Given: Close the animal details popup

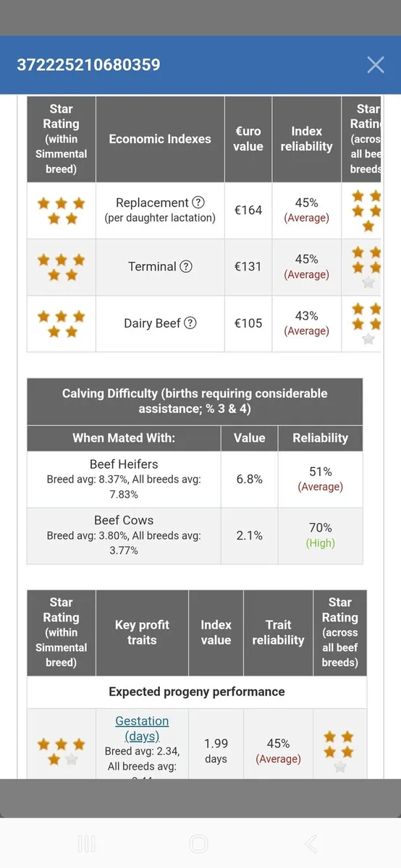Looking at the screenshot, I should 375,65.
